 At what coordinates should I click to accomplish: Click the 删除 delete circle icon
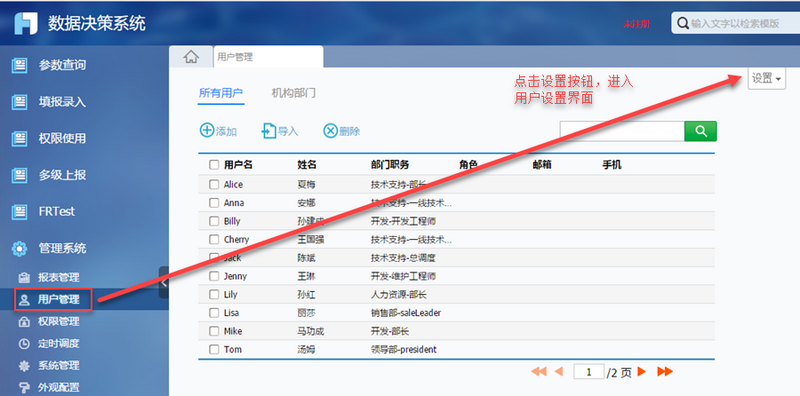331,131
